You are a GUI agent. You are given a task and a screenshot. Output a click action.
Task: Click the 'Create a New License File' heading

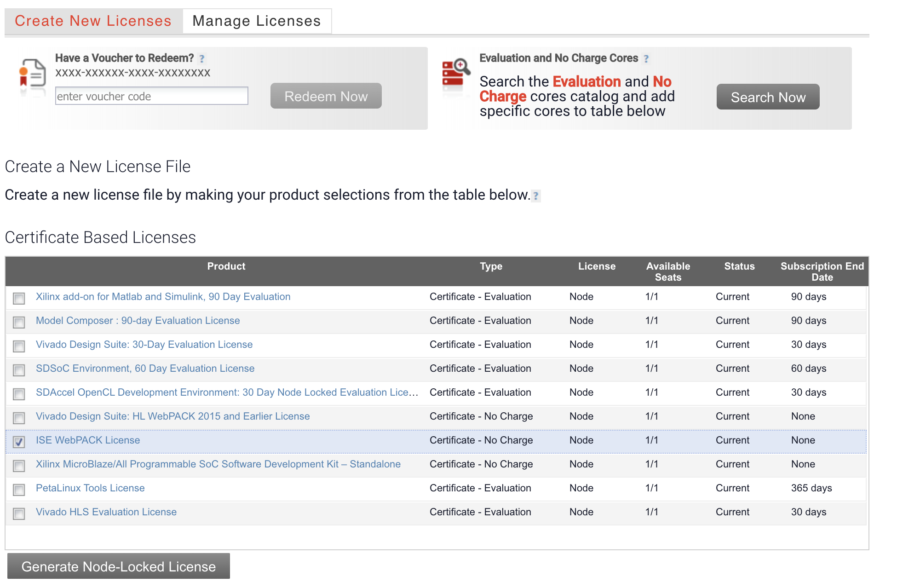98,167
